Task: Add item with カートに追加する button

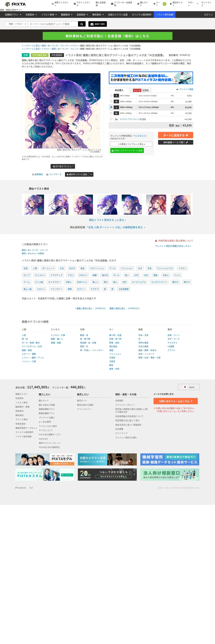Action: (175, 135)
